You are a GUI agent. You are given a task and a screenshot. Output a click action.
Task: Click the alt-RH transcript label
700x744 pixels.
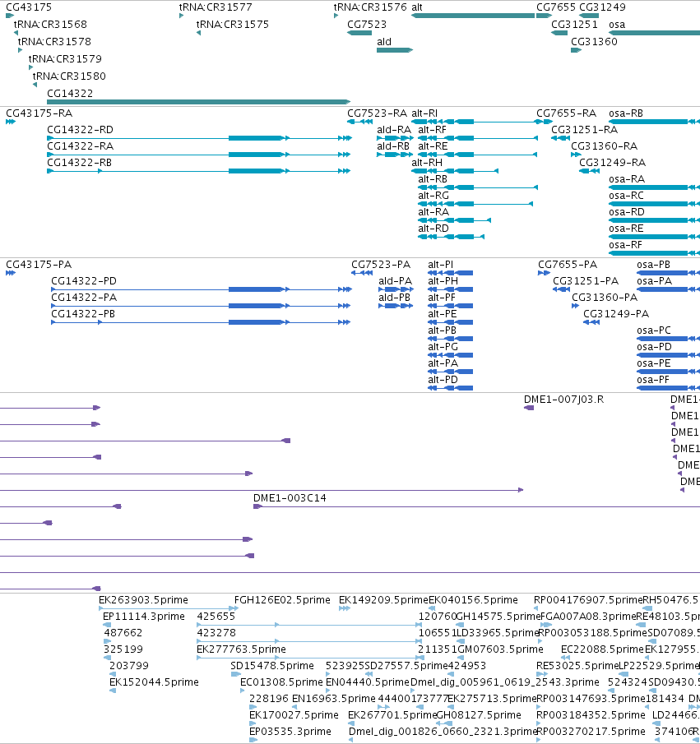(427, 162)
